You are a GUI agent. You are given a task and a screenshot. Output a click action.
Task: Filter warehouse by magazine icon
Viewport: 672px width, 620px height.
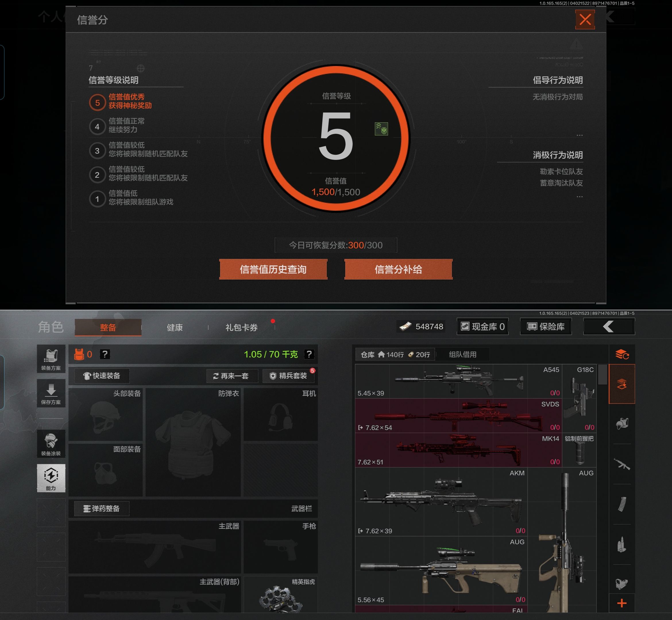tap(622, 504)
